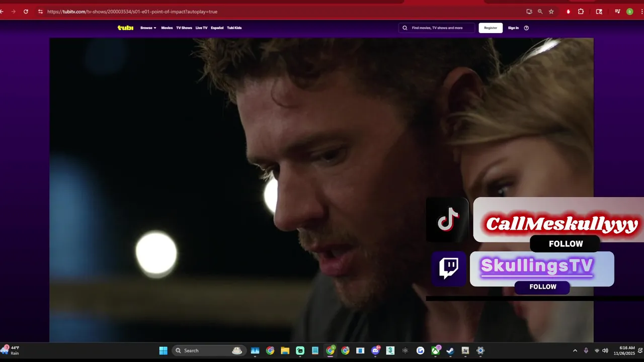
Task: Open the Wi-Fi network tray icon
Action: tap(597, 350)
